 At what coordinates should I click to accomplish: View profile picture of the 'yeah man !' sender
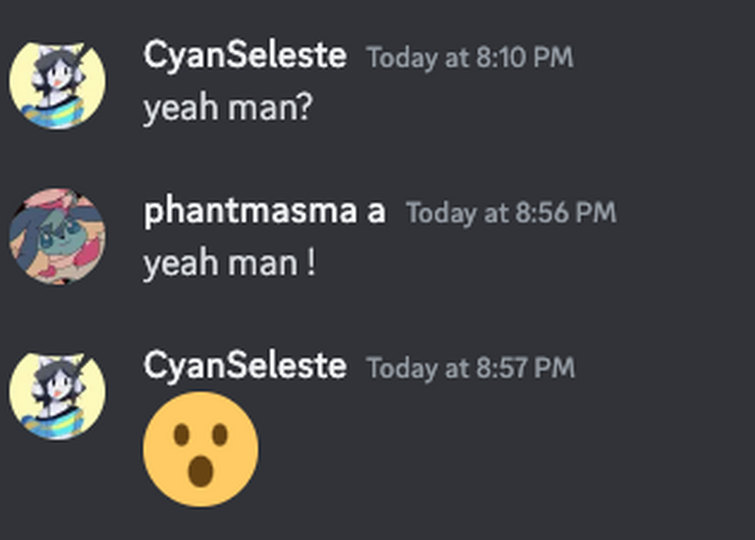pyautogui.click(x=57, y=236)
